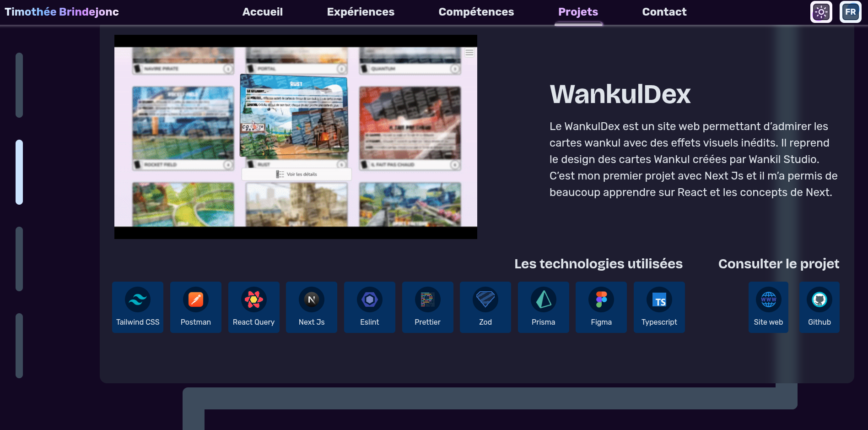Viewport: 868px width, 430px height.
Task: Open the project Site web link
Action: 769,307
